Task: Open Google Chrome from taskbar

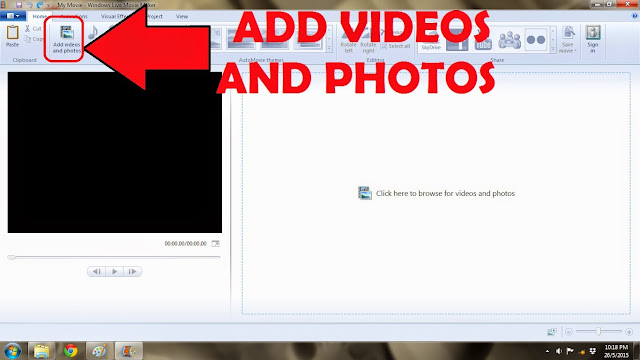Action: 71,351
